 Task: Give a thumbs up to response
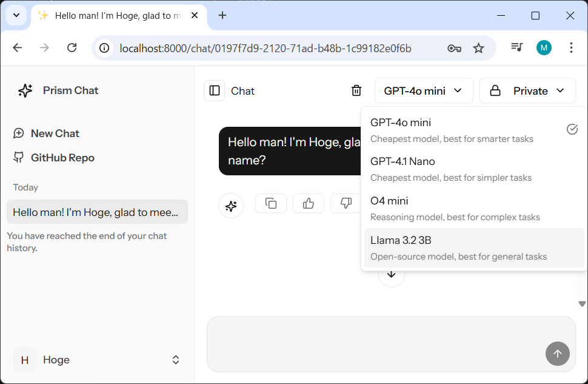309,203
